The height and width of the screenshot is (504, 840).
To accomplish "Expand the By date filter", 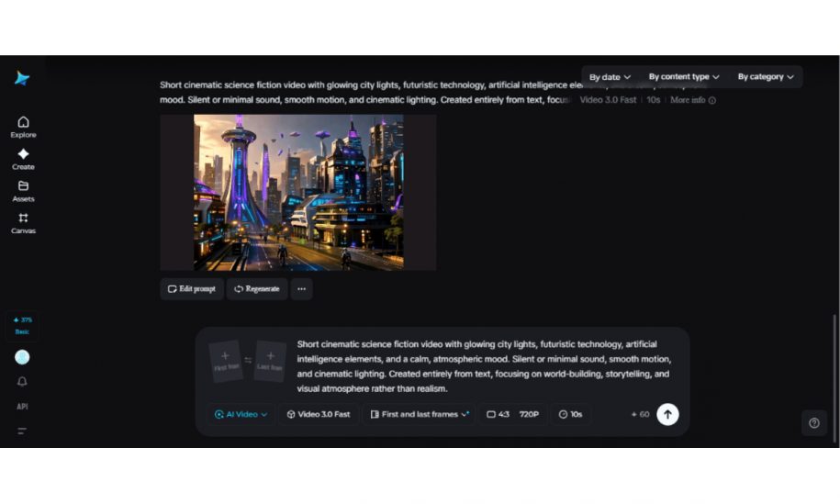I will [x=610, y=77].
